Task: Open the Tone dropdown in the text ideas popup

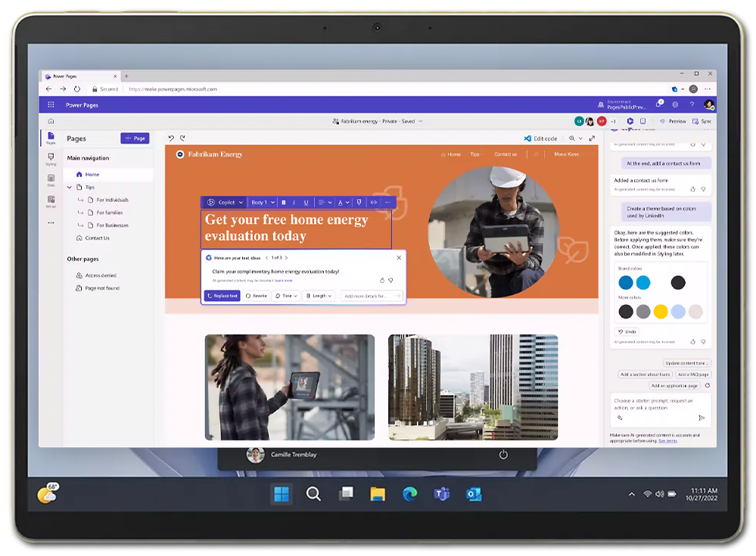Action: pyautogui.click(x=286, y=296)
